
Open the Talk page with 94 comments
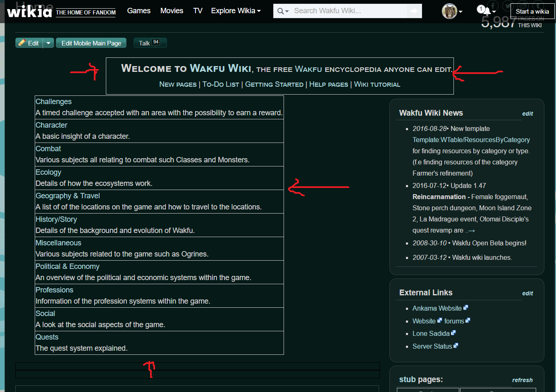point(150,43)
